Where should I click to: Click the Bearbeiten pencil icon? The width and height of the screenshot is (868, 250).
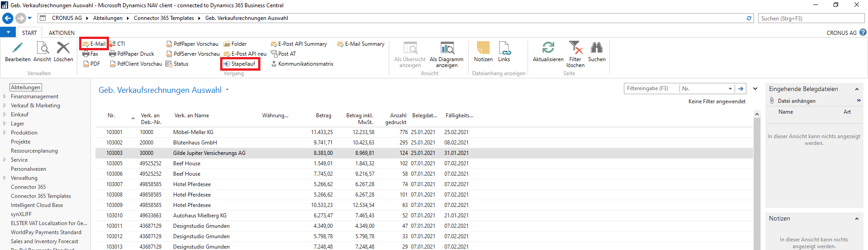[18, 48]
